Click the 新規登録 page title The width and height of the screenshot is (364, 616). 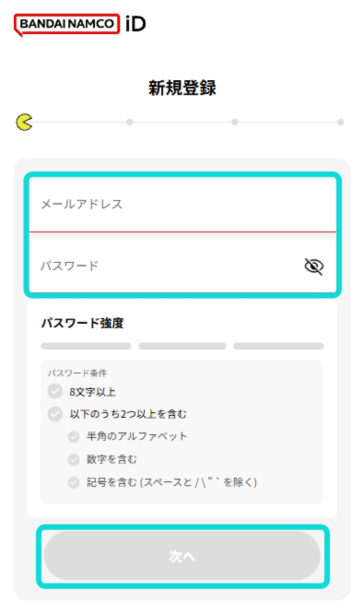[x=182, y=88]
